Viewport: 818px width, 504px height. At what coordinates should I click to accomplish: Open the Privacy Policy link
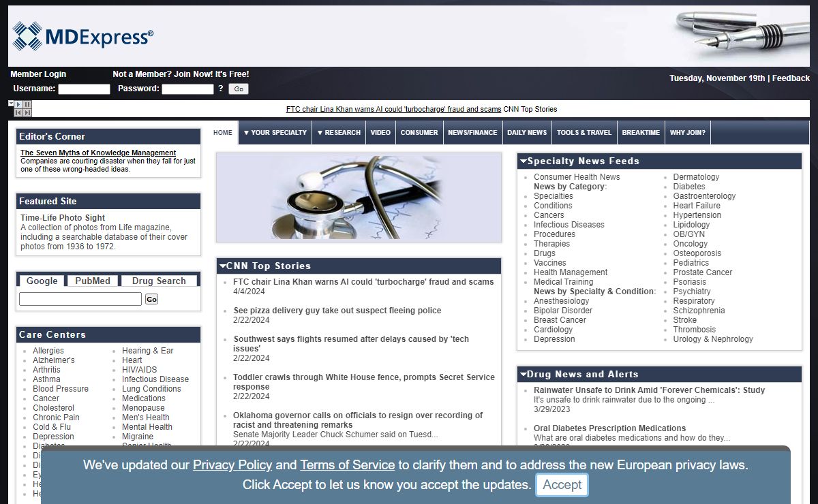coord(232,465)
